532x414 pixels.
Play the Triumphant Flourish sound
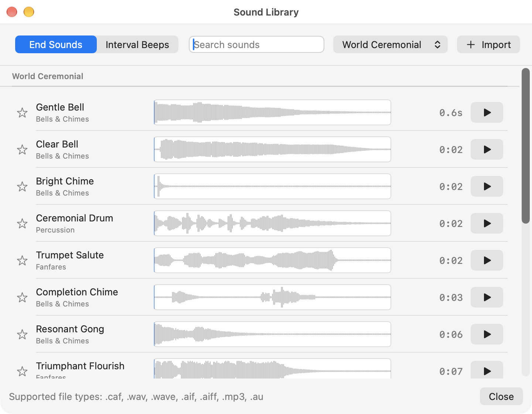coord(487,370)
